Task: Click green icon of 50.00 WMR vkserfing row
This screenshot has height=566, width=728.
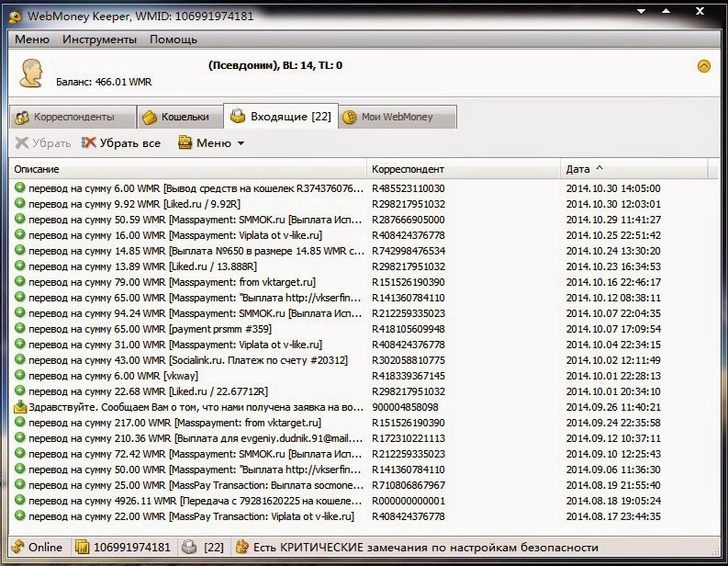Action: click(19, 469)
